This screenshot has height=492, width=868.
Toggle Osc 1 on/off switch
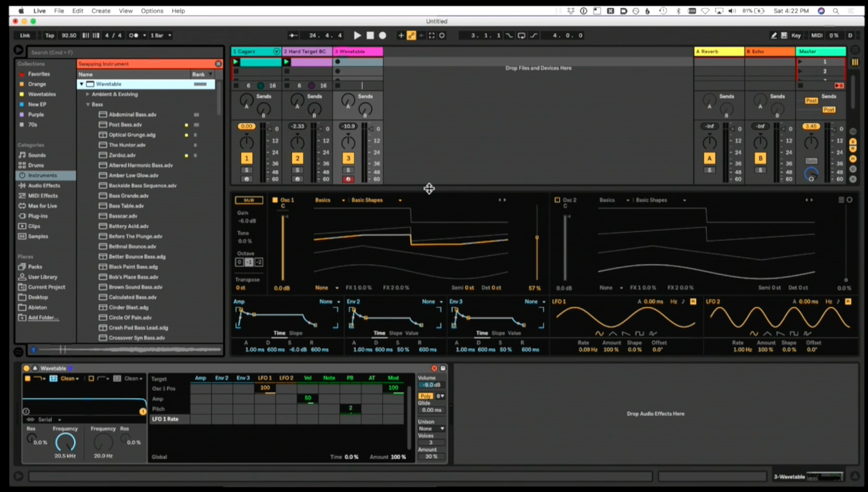tap(275, 200)
